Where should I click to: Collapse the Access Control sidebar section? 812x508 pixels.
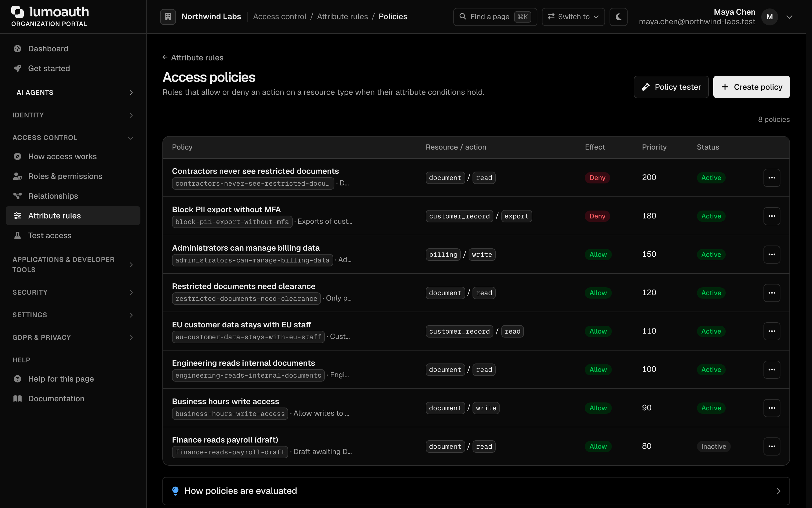coord(73,138)
